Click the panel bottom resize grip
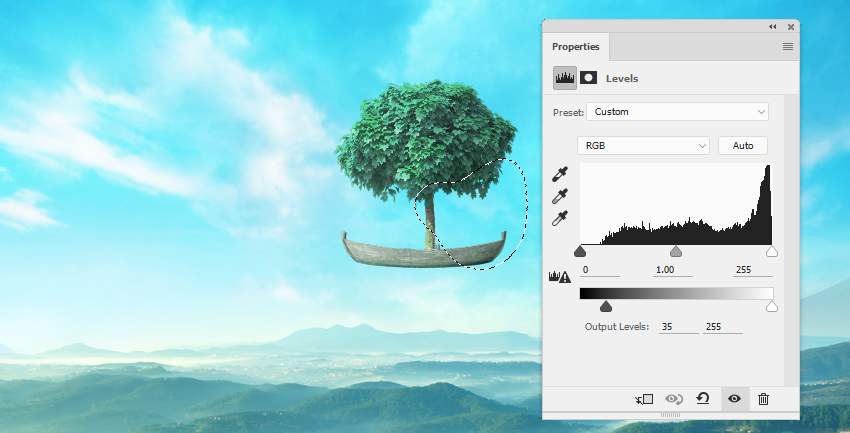The height and width of the screenshot is (433, 850). pos(671,415)
